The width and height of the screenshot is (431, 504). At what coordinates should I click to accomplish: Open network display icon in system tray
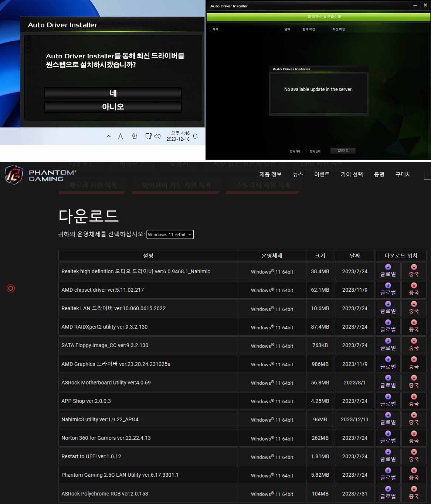(148, 136)
